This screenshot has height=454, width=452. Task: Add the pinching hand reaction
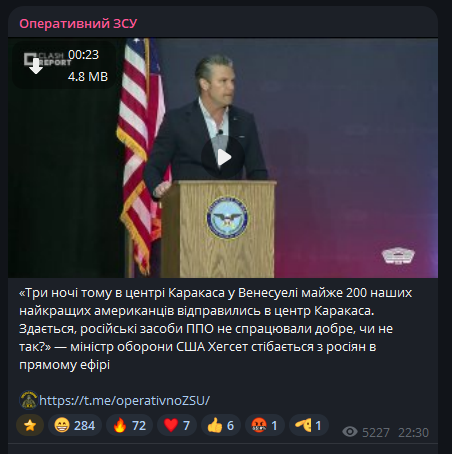(309, 425)
